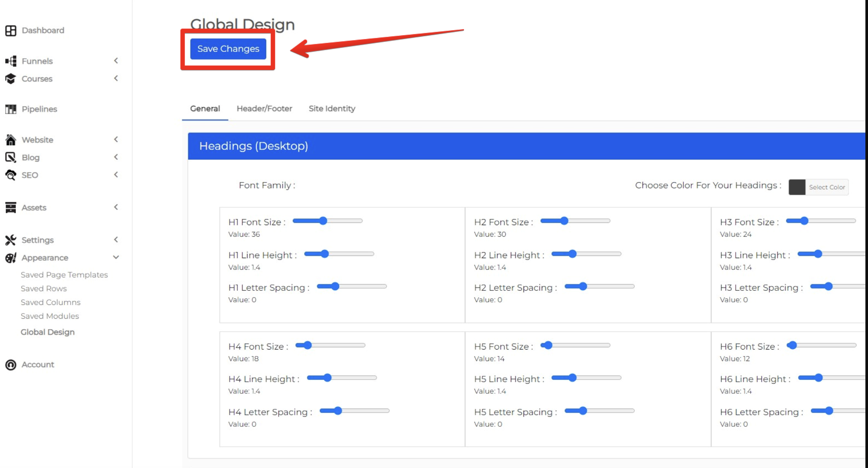The image size is (868, 468).
Task: Click the H5 Letter Spacing slider handle
Action: 583,411
